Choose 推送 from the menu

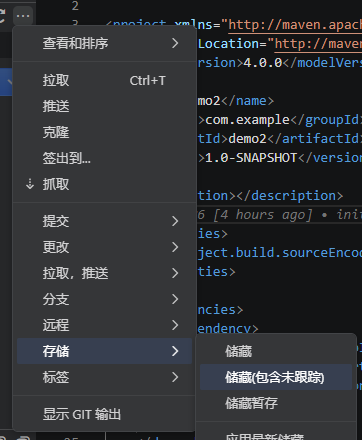tap(104, 106)
